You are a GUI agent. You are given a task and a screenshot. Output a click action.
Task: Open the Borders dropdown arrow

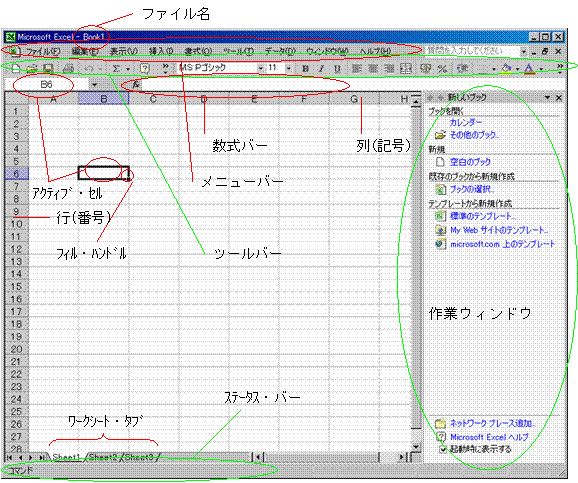pyautogui.click(x=493, y=69)
